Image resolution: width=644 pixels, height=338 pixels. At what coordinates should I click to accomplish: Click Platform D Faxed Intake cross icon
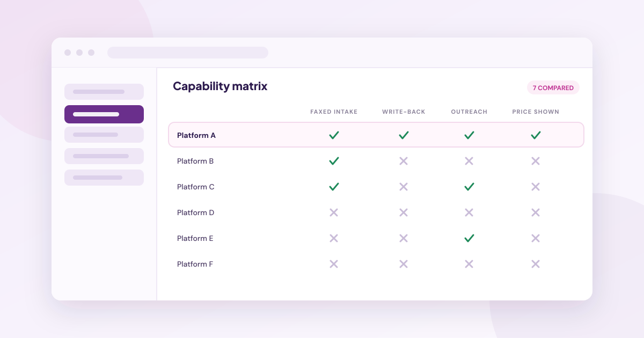pos(334,212)
